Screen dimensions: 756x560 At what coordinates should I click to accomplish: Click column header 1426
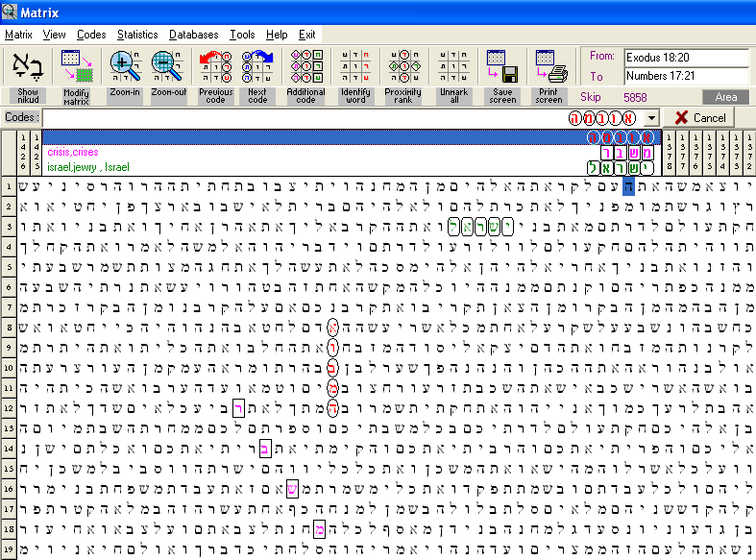[x=23, y=153]
